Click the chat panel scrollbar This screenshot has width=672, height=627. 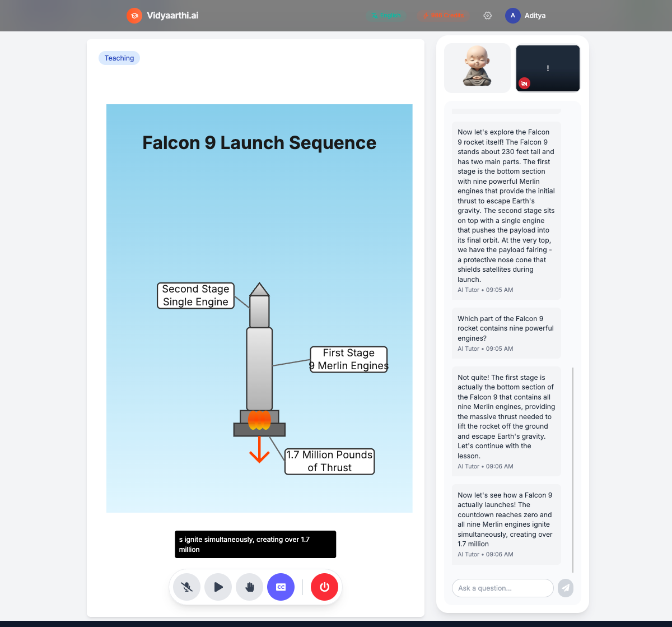pos(573,470)
